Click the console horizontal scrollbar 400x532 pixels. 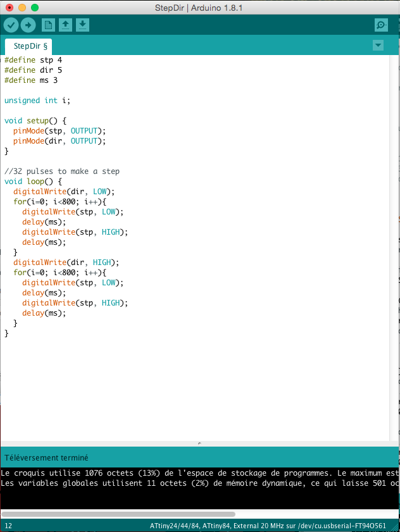(x=118, y=514)
